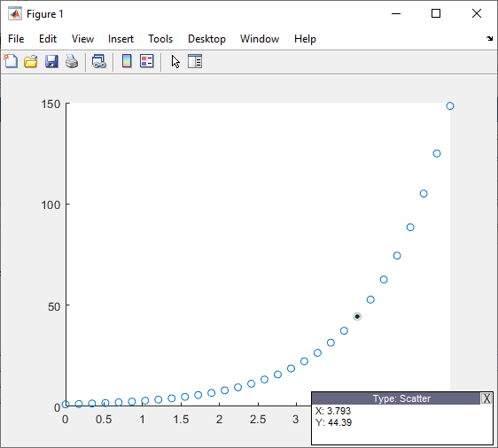Click the x-axis label 1.5

tap(181, 420)
